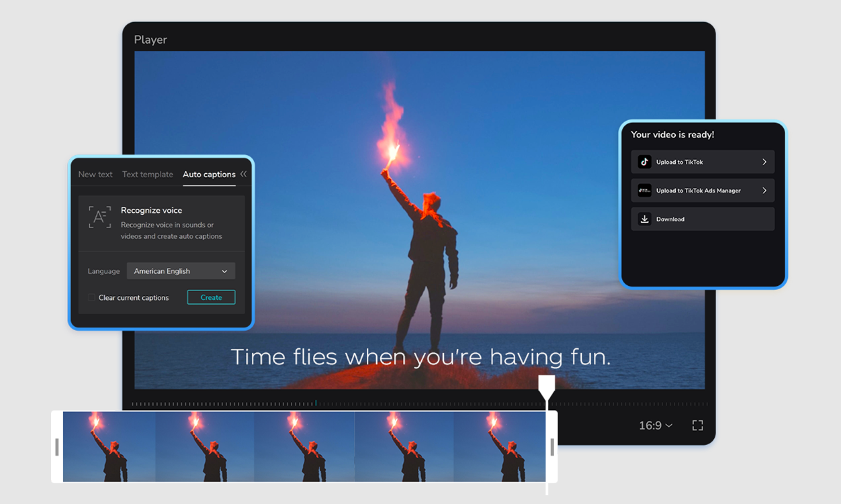Click the "Player" panel title
Screen dimensions: 841x504
[150, 40]
